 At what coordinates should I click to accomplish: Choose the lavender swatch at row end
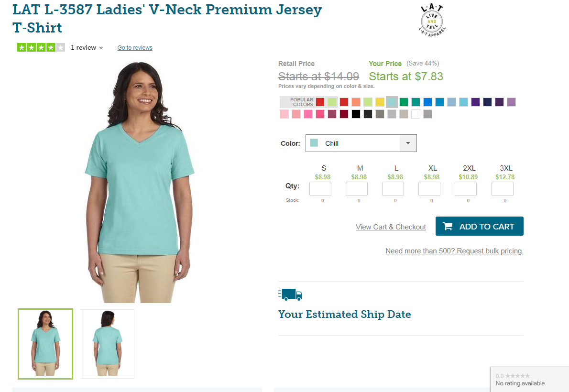point(511,102)
